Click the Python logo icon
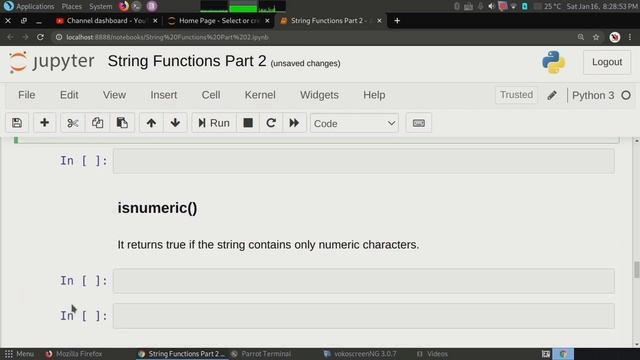This screenshot has height=360, width=640. pos(553,62)
